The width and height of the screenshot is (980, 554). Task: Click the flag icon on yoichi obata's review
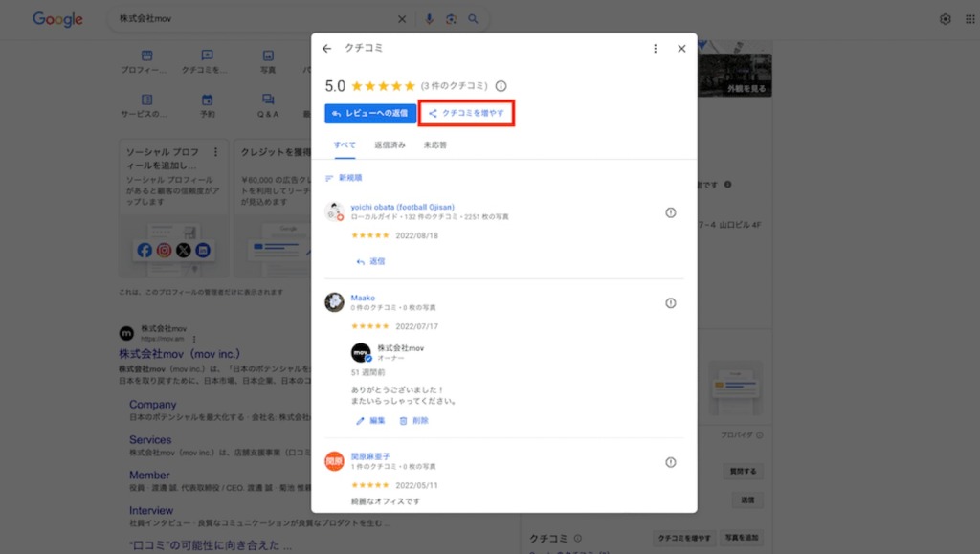coord(670,212)
